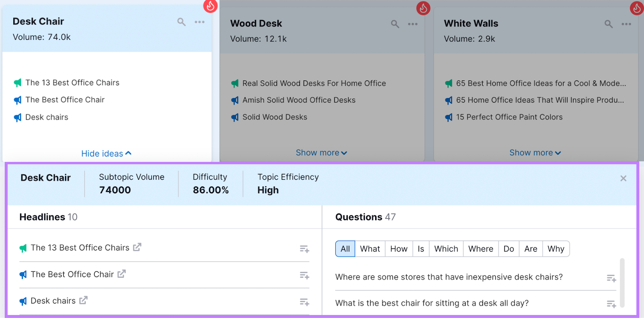Image resolution: width=644 pixels, height=318 pixels.
Task: Click green megaphone beside Real Solid Wood Desks
Action: tap(235, 83)
